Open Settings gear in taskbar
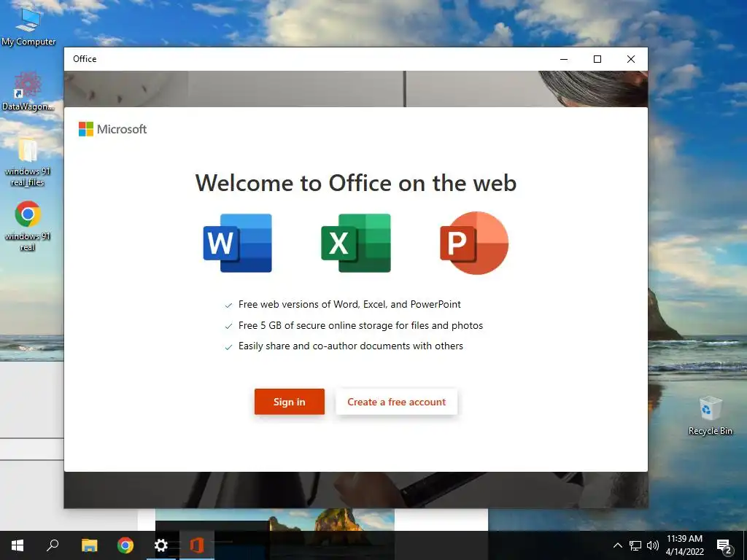The image size is (747, 560). click(161, 545)
